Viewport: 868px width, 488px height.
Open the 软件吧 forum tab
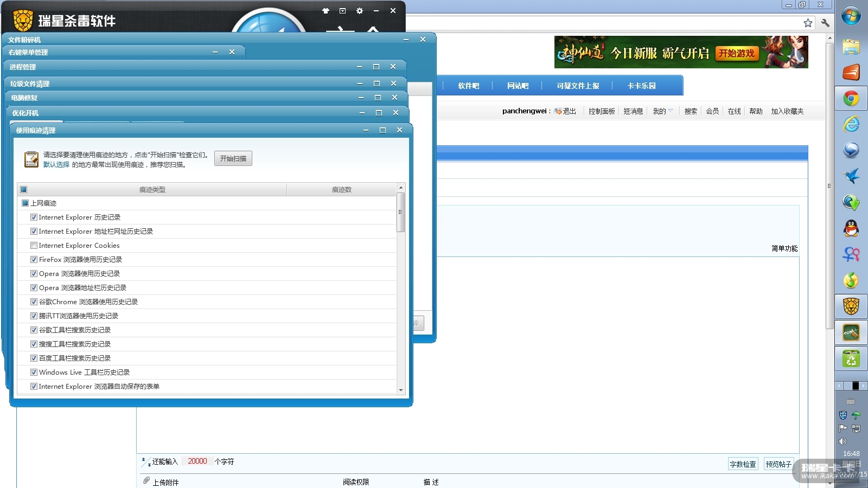click(469, 86)
